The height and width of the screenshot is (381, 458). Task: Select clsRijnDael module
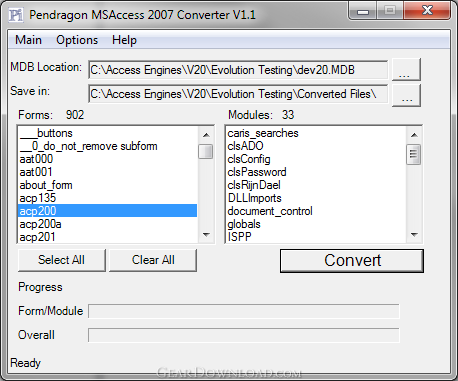pos(316,185)
